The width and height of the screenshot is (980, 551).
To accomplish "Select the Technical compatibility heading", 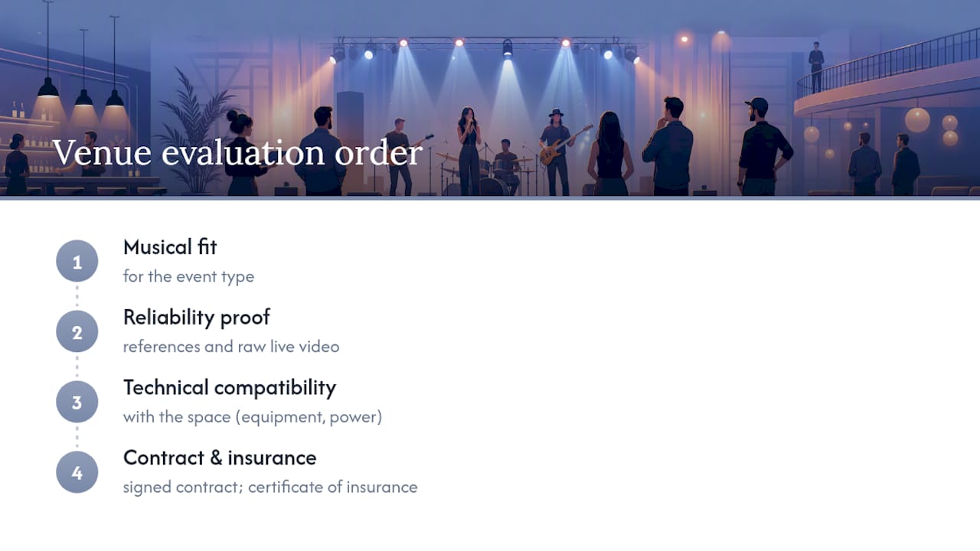I will click(x=230, y=388).
